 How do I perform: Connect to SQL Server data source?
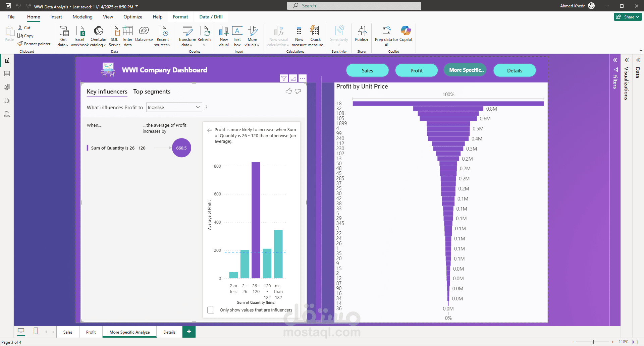[114, 36]
